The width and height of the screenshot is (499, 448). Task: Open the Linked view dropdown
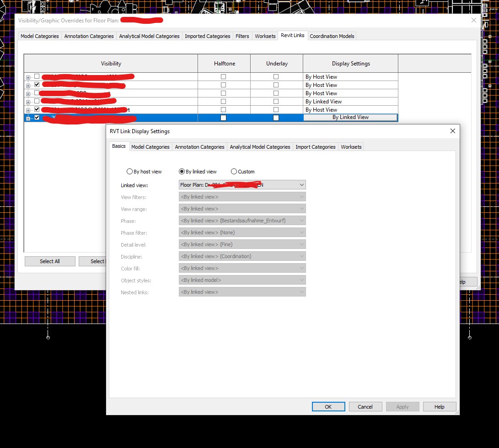(301, 185)
